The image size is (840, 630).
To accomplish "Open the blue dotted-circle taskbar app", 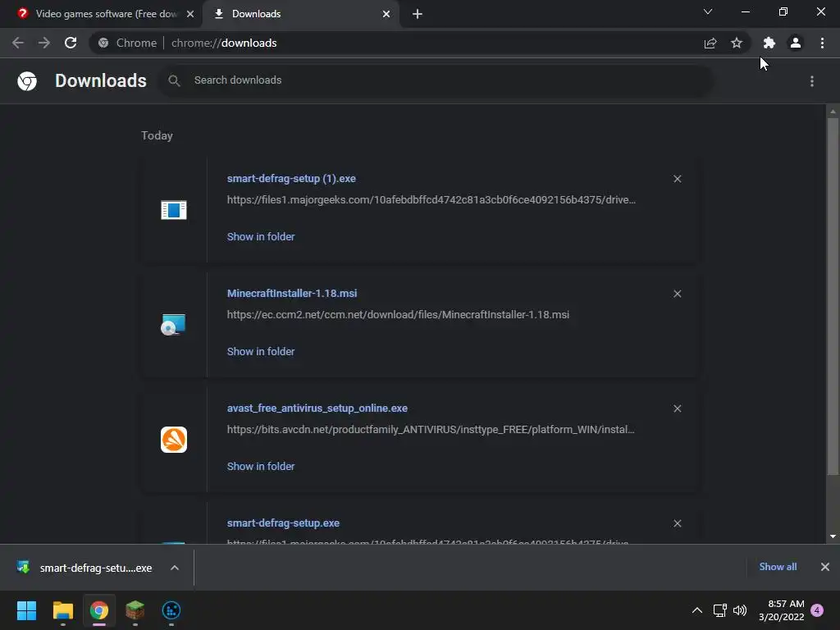I will 171,610.
